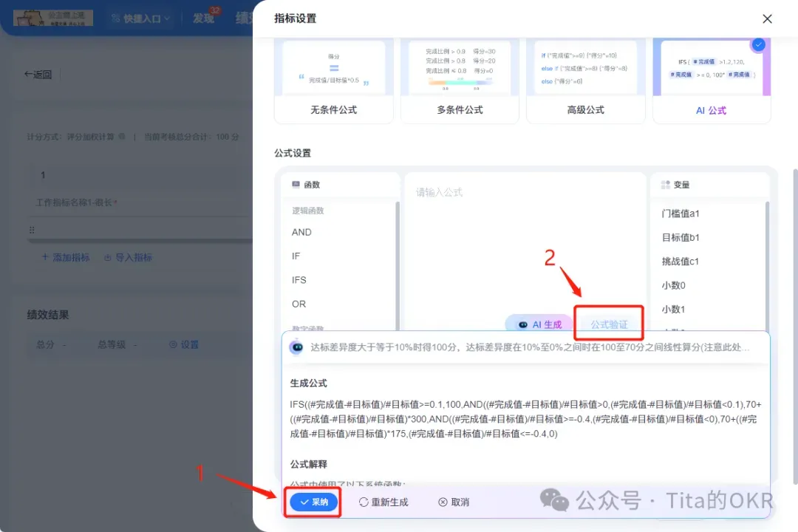Click the drag handle dots icon

point(32,230)
